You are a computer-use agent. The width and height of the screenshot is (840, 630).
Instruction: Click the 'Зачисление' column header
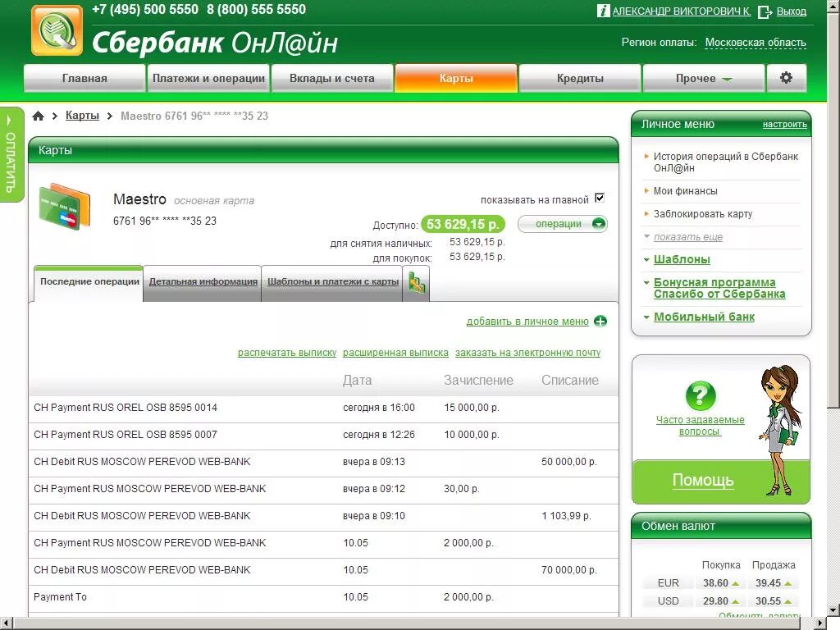[x=478, y=381]
